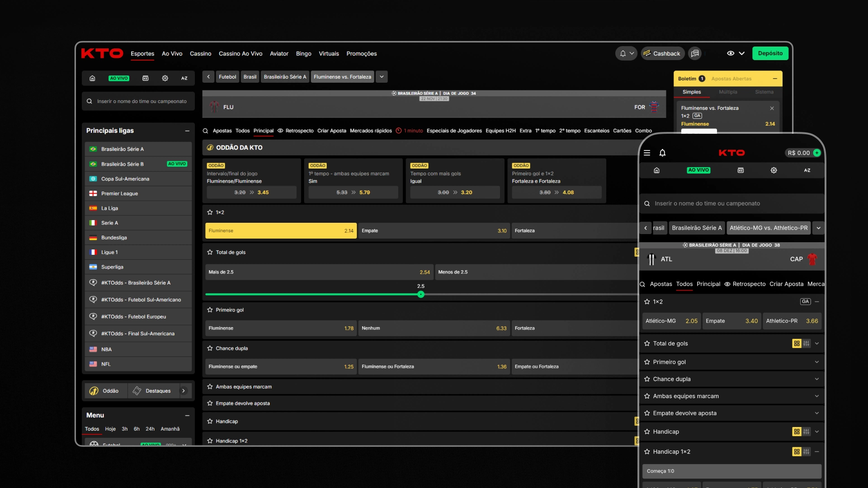Open Cashback offers
The image size is (868, 488).
pos(662,53)
